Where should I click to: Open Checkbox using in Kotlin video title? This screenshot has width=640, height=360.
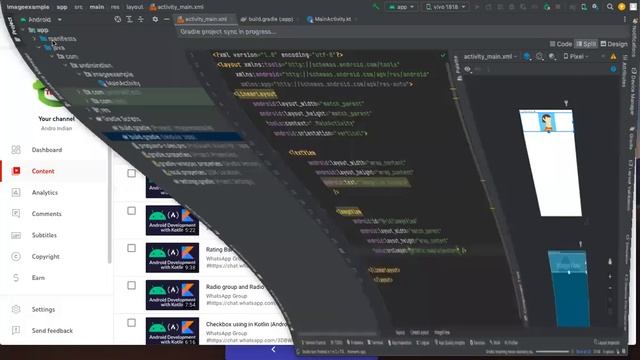pos(247,324)
